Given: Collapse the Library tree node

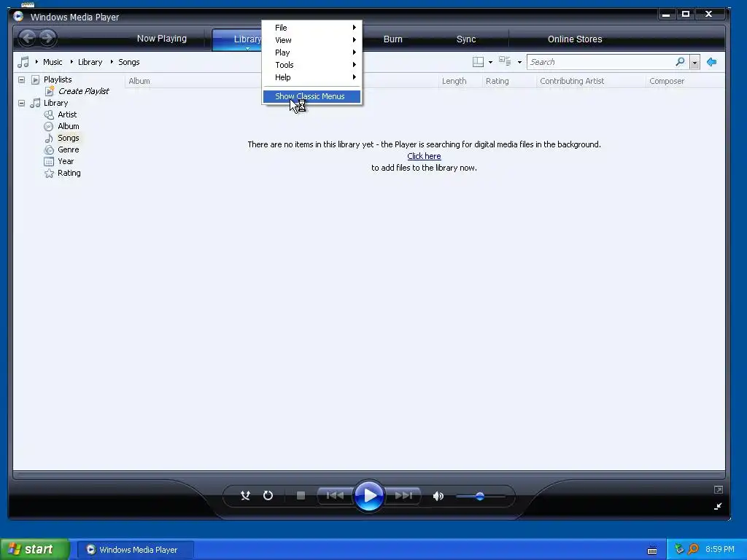Looking at the screenshot, I should coord(21,103).
